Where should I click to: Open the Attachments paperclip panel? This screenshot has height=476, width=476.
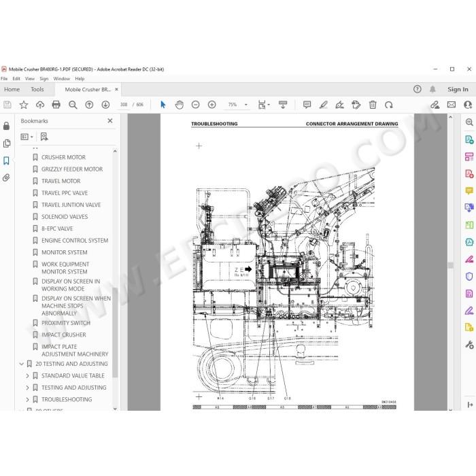(x=6, y=177)
